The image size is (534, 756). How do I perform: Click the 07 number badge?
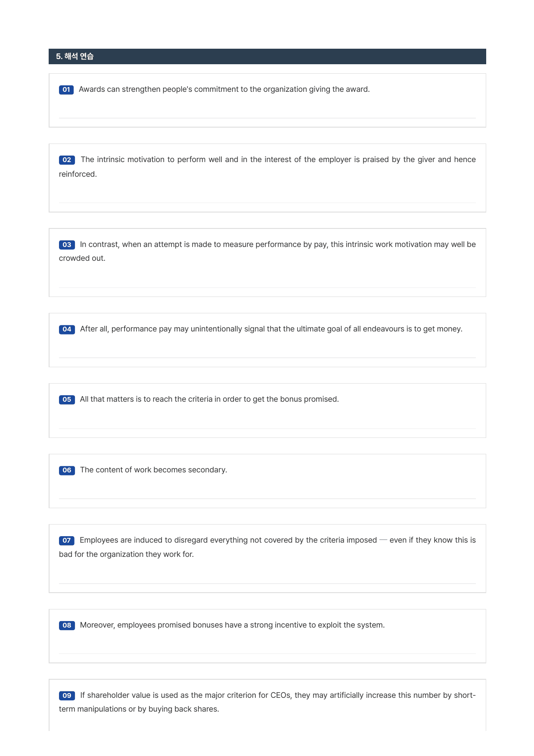click(67, 540)
